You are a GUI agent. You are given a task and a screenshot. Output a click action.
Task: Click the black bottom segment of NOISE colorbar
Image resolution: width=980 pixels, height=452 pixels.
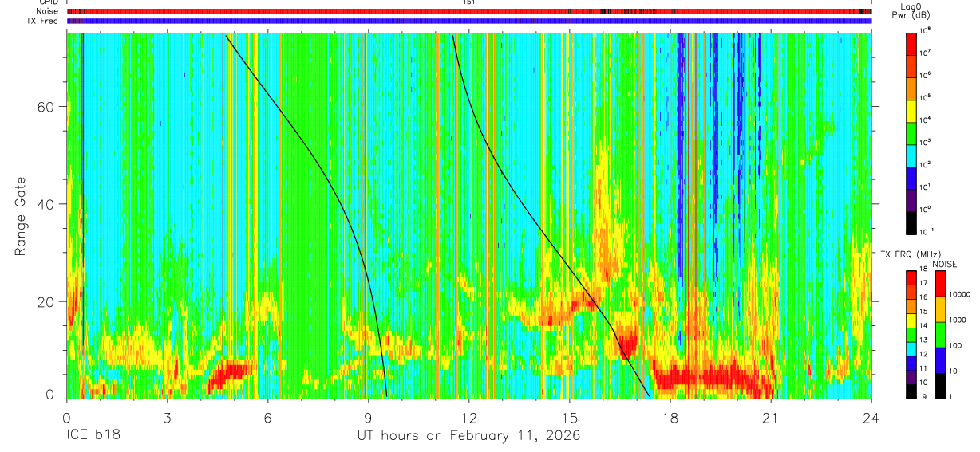pos(942,386)
